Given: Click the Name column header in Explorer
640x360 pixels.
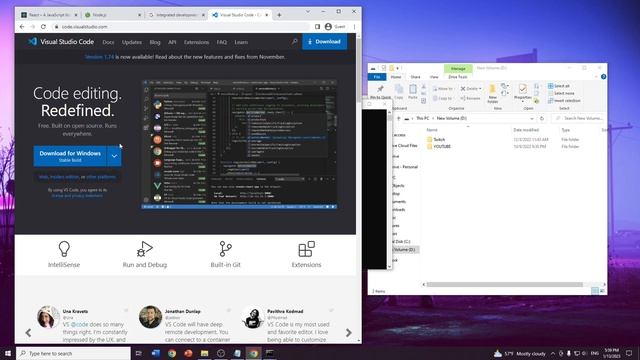Looking at the screenshot, I should tap(432, 130).
